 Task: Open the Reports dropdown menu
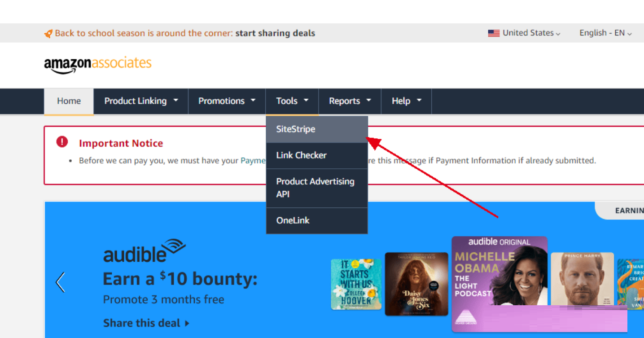(350, 101)
